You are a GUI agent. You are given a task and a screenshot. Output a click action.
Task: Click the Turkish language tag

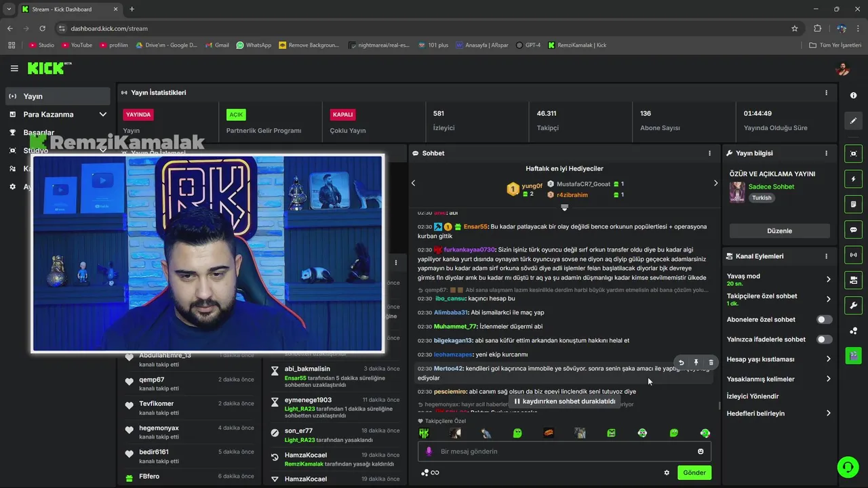pos(762,198)
